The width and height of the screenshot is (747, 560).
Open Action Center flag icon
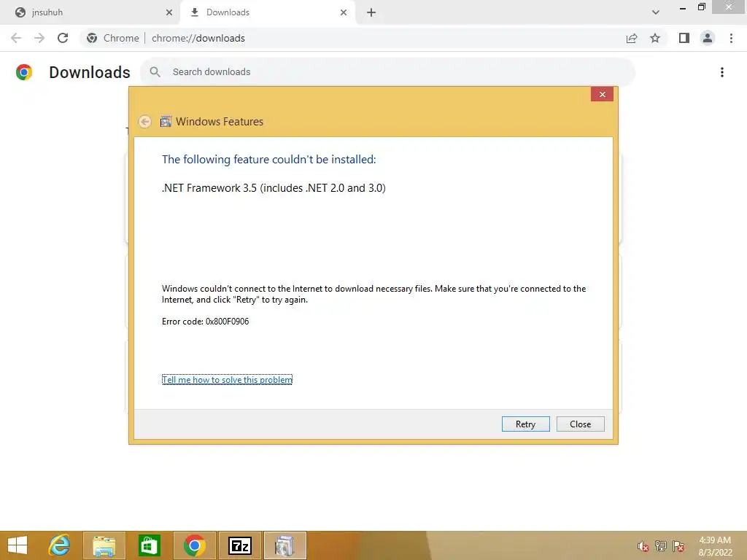pyautogui.click(x=678, y=546)
